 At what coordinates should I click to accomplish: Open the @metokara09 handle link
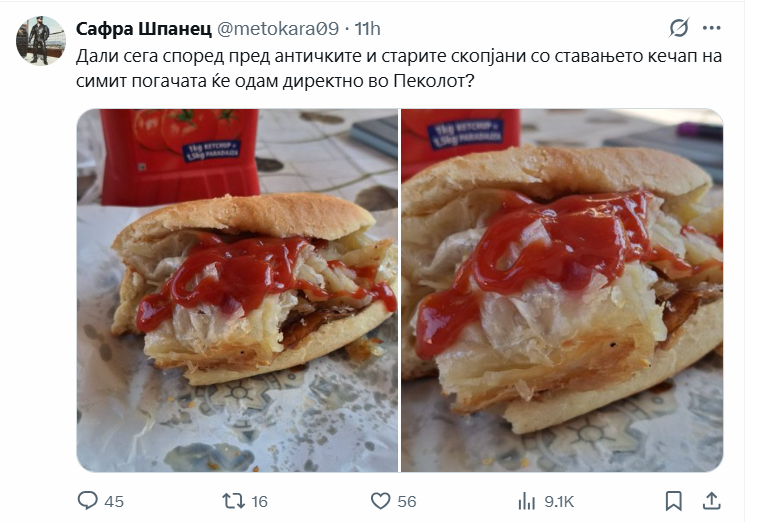(x=278, y=29)
